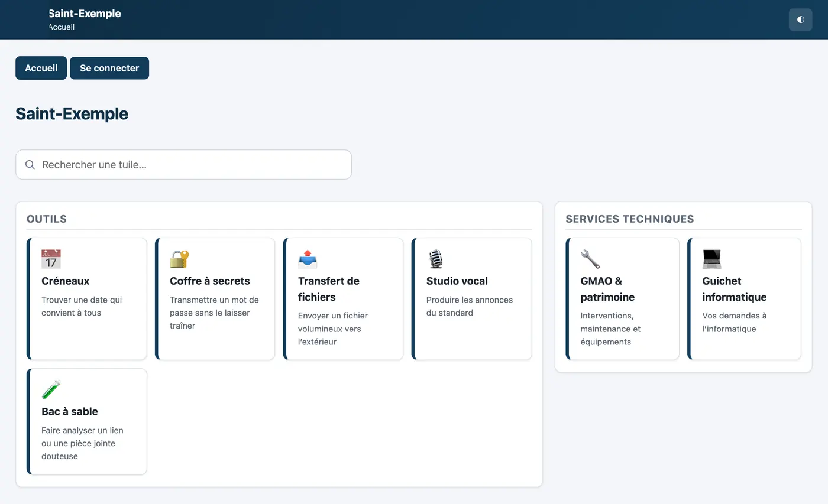Screen dimensions: 828x504
Task: Toggle dark mode with the contrast button
Action: (x=801, y=19)
